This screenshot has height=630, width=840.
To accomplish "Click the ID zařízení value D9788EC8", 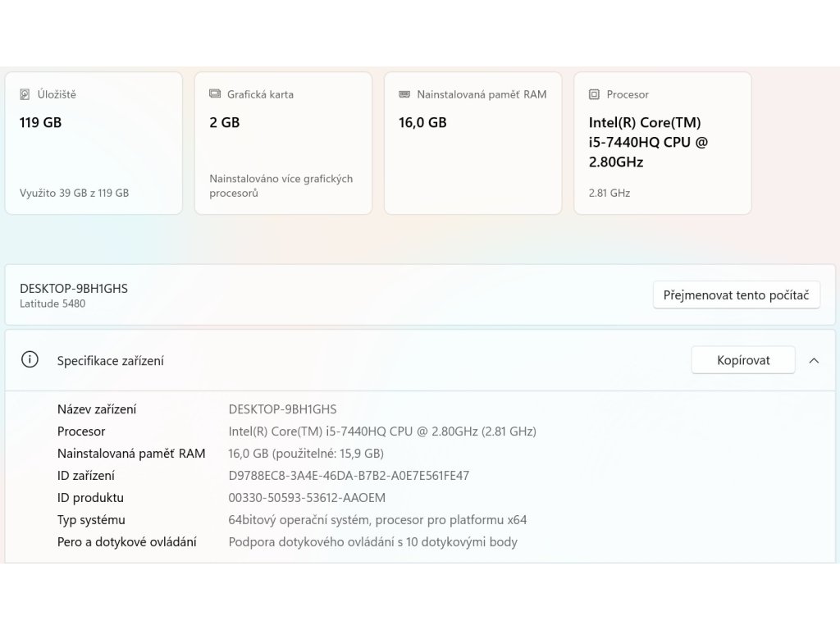I will click(x=348, y=476).
